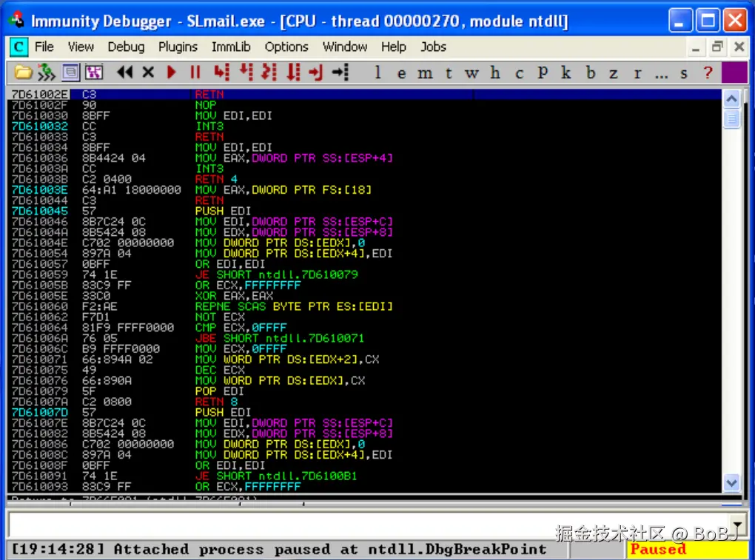Click the status bar attached process message

pos(279,549)
